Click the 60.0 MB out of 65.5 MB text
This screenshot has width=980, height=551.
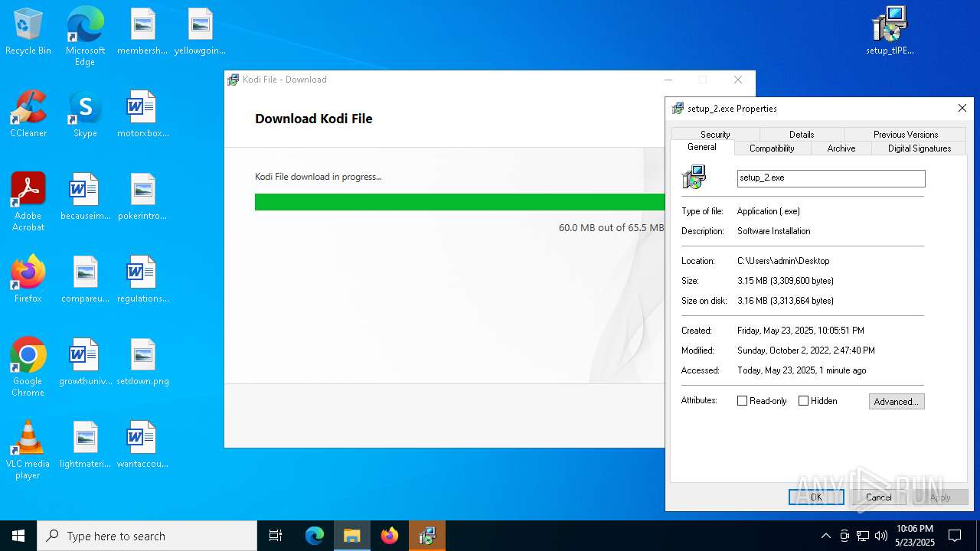pyautogui.click(x=611, y=228)
